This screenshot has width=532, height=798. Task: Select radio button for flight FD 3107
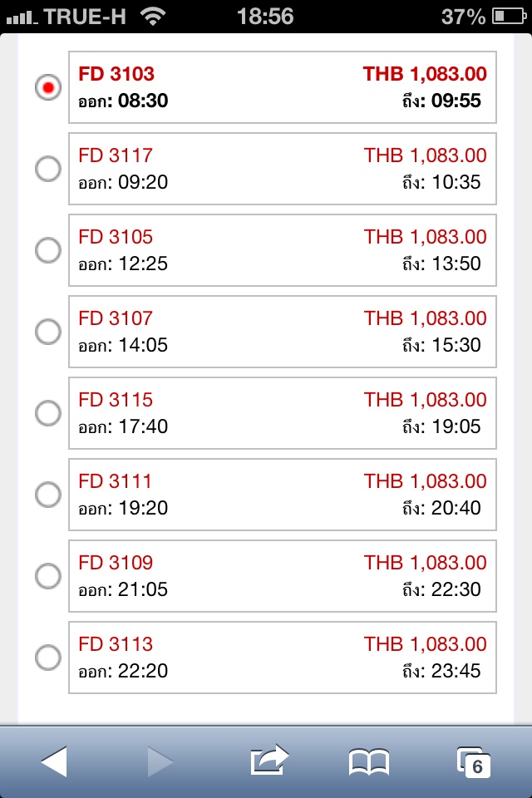click(48, 332)
